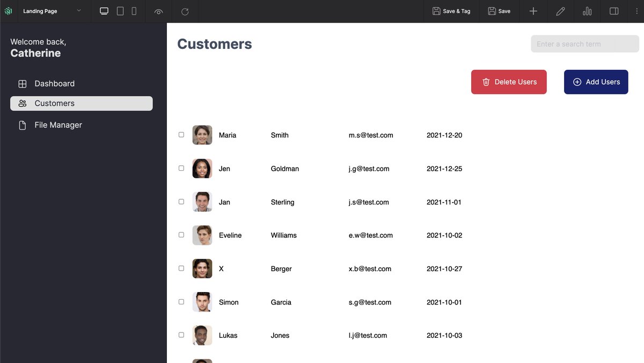This screenshot has width=644, height=363.
Task: Select Customers in sidebar
Action: pyautogui.click(x=82, y=104)
